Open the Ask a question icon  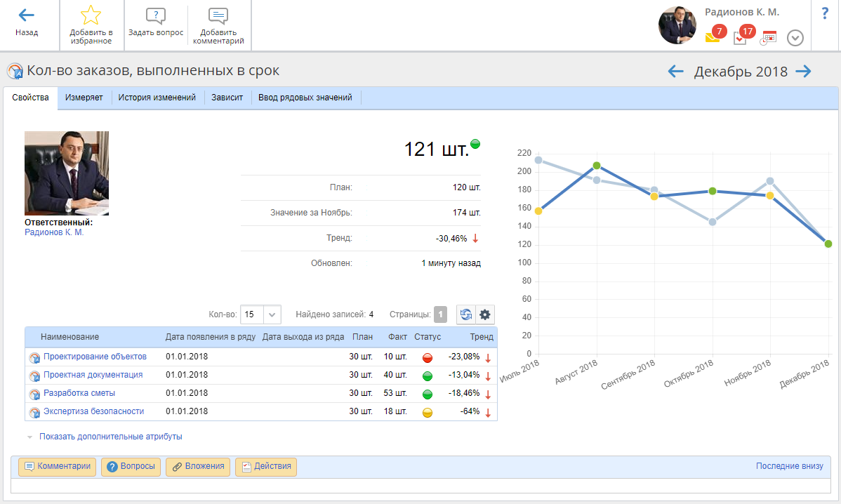(156, 16)
